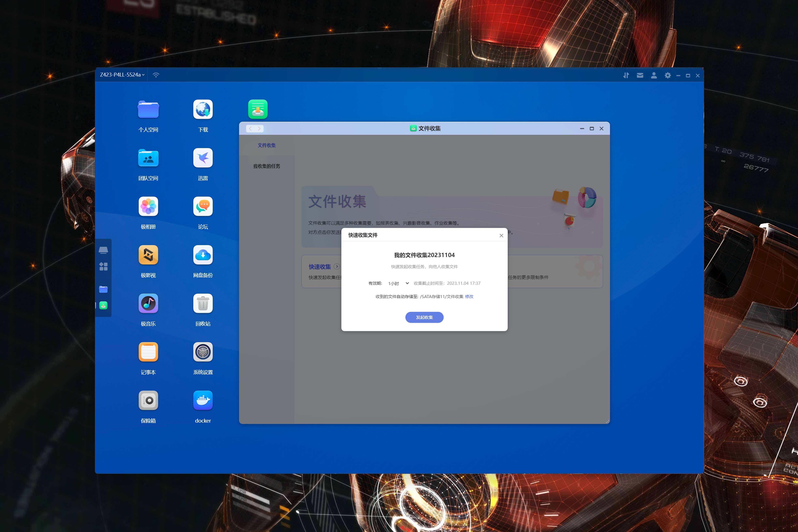Open the 网盘备份 cloud backup app

pos(203,255)
